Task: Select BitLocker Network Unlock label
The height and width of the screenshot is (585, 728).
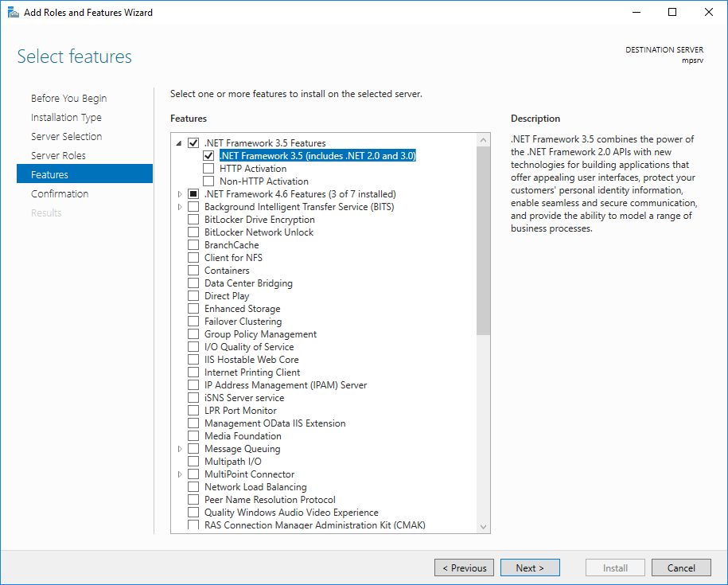Action: point(259,232)
